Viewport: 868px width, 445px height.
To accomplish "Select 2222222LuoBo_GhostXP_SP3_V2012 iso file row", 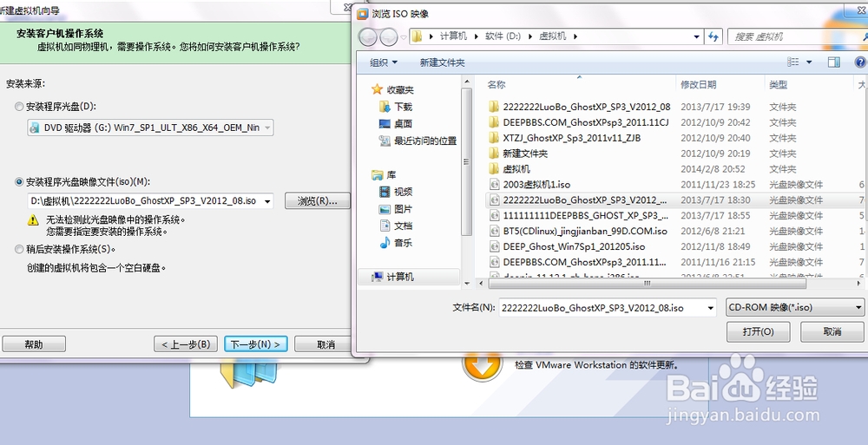I will pos(675,200).
